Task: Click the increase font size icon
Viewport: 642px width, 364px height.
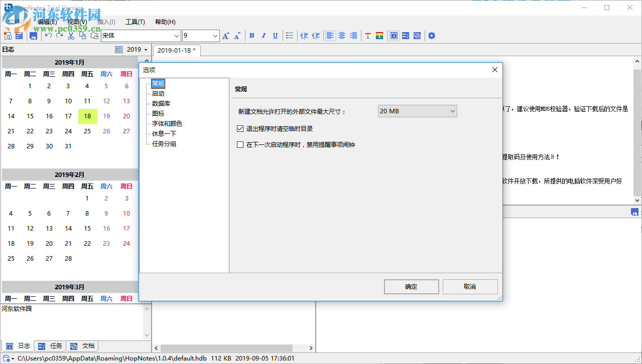Action: [x=225, y=36]
